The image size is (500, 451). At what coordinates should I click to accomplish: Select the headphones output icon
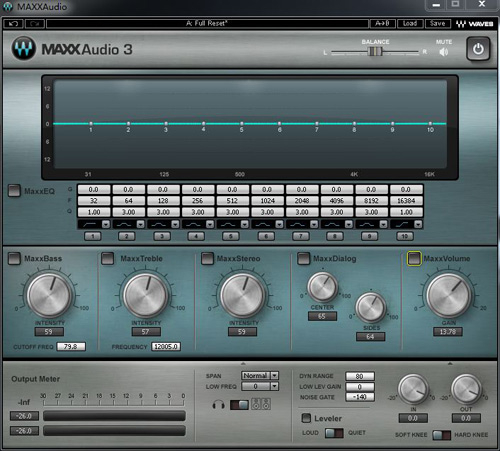point(218,405)
